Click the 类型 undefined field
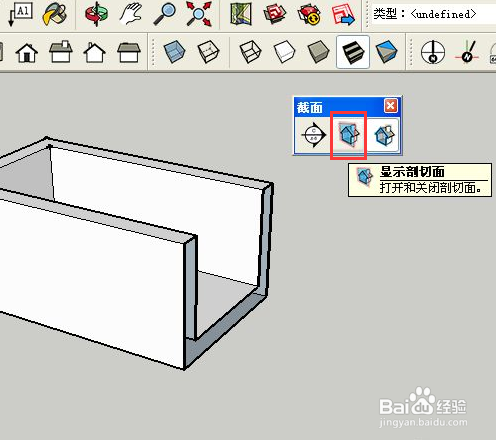This screenshot has height=440, width=496. [x=433, y=14]
